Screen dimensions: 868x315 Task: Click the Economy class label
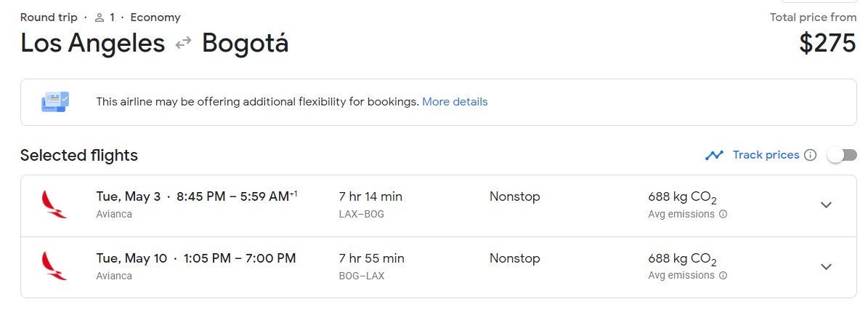click(x=155, y=17)
